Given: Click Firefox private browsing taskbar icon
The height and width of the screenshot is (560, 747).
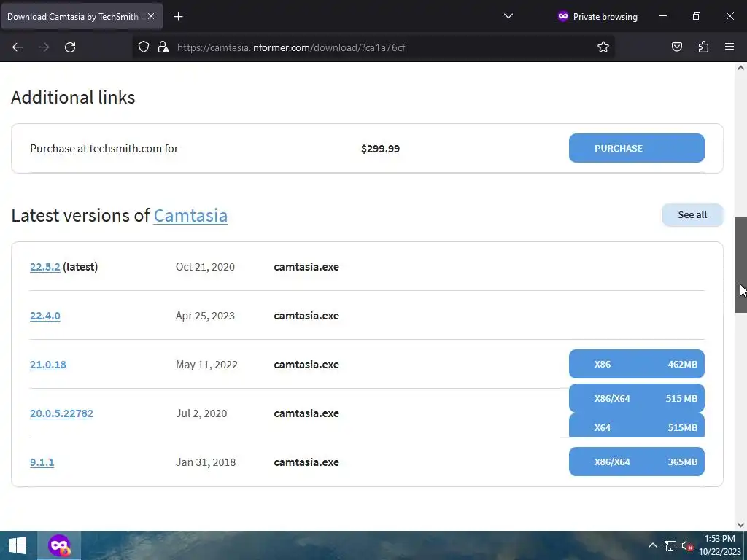Looking at the screenshot, I should point(59,545).
